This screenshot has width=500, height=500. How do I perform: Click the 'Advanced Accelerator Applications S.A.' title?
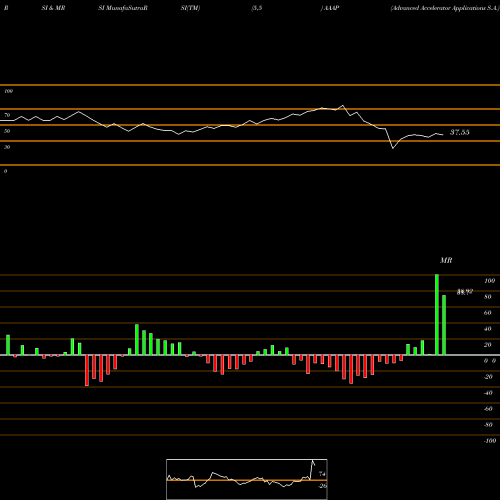[x=445, y=8]
